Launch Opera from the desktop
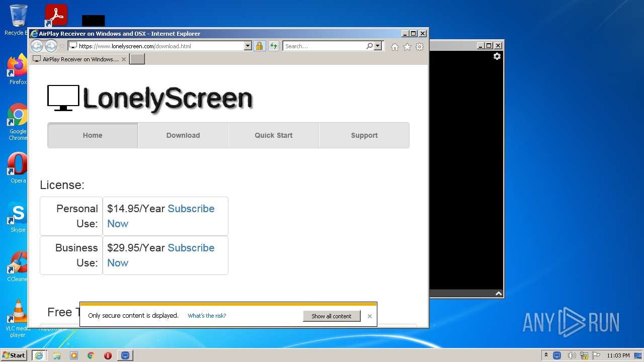644x362 pixels. point(18,168)
